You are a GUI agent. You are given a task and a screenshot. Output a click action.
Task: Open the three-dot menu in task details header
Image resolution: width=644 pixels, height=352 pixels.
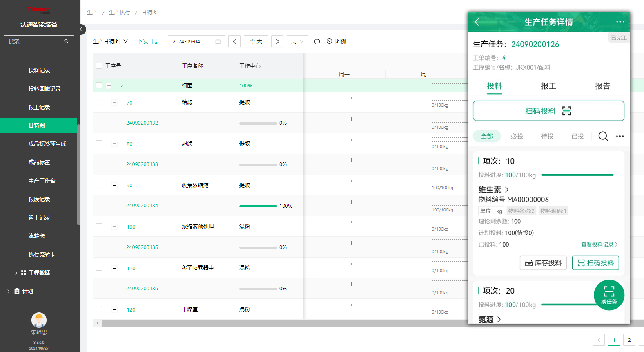[x=620, y=22]
